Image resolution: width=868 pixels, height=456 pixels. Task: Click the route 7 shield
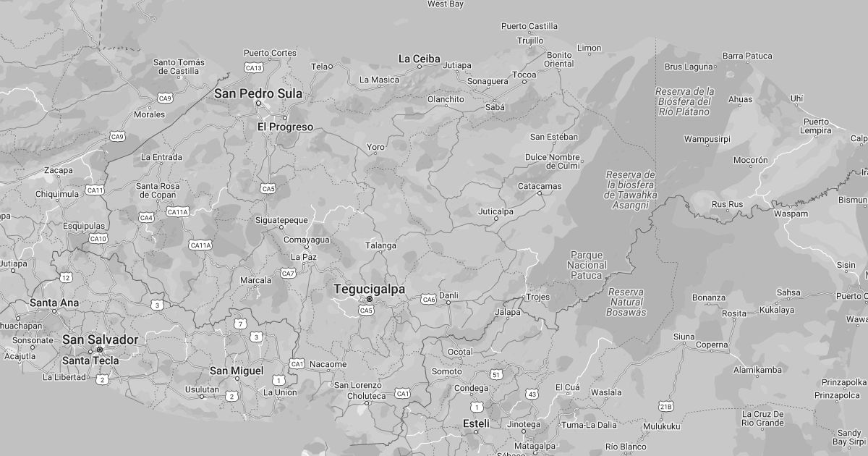click(239, 324)
